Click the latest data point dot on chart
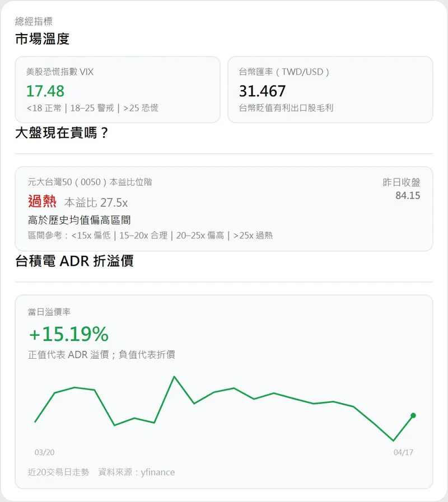Image resolution: width=448 pixels, height=502 pixels. pyautogui.click(x=413, y=415)
